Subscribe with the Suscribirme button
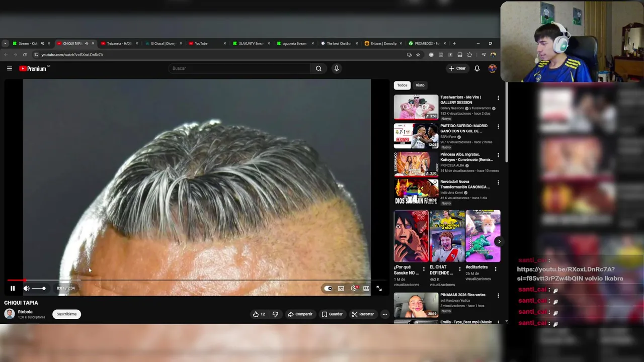Image resolution: width=644 pixels, height=362 pixels. [66, 314]
